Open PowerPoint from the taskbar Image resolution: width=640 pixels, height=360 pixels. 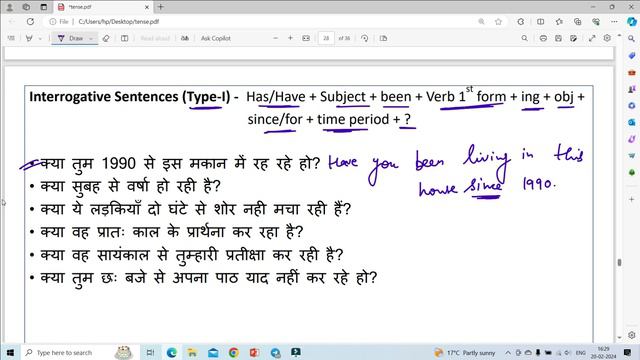click(x=255, y=352)
